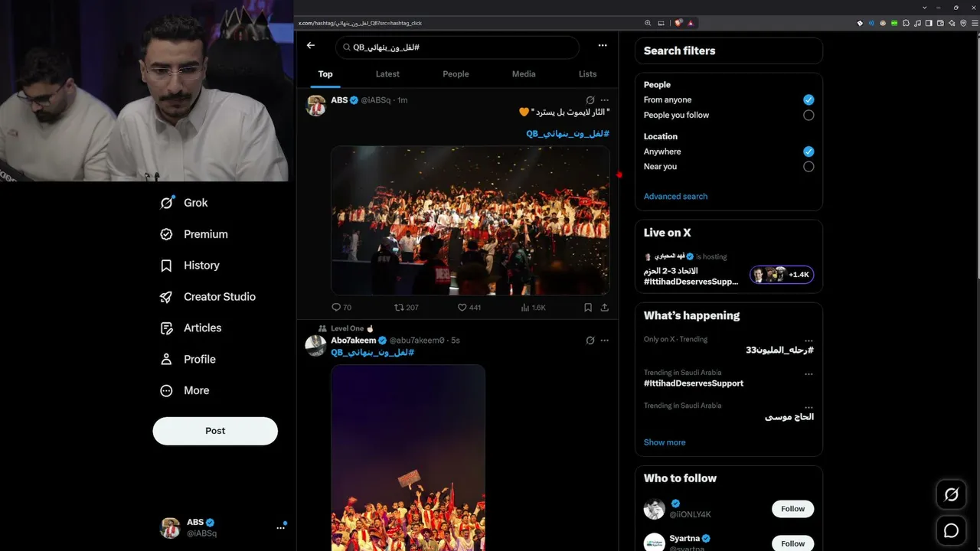Click Grok explain icon on ABS post
The image size is (980, 551).
coord(590,100)
